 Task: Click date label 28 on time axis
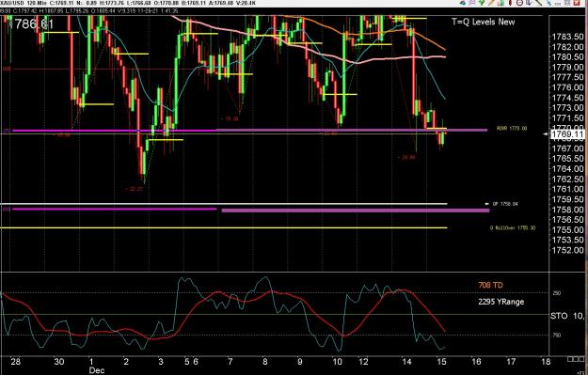point(15,362)
